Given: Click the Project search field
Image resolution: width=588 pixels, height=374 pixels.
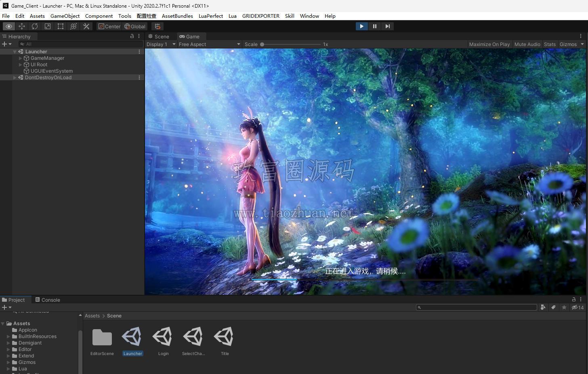Looking at the screenshot, I should pyautogui.click(x=477, y=307).
